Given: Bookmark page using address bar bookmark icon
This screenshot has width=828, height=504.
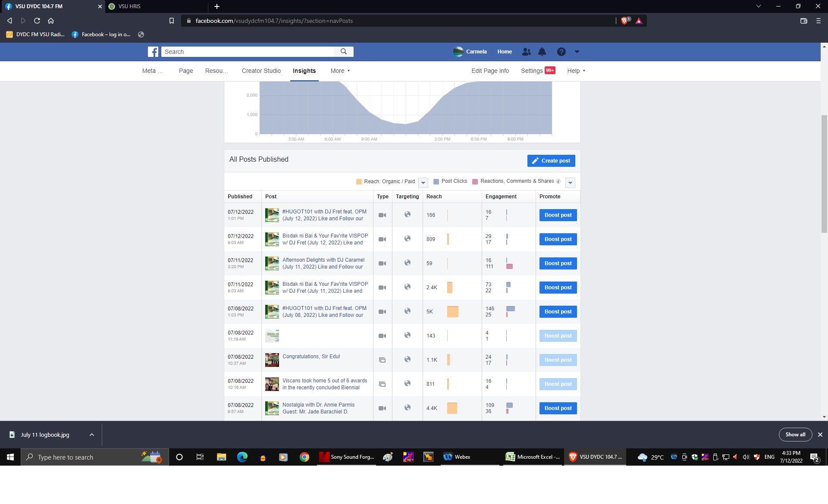Looking at the screenshot, I should click(x=172, y=21).
